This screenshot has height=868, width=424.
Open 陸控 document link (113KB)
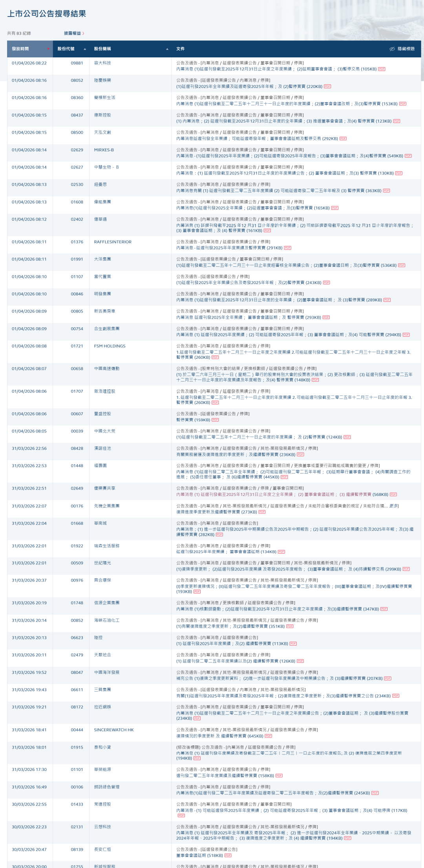232,644
